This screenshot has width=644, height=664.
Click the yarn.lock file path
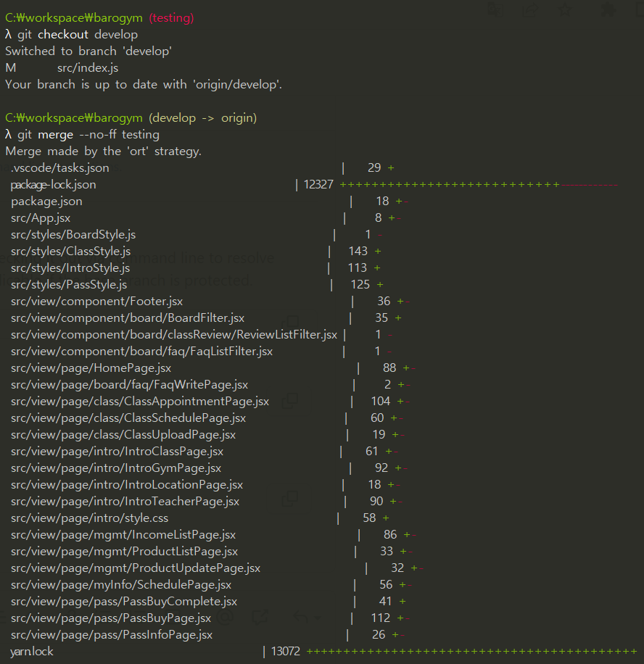(32, 651)
